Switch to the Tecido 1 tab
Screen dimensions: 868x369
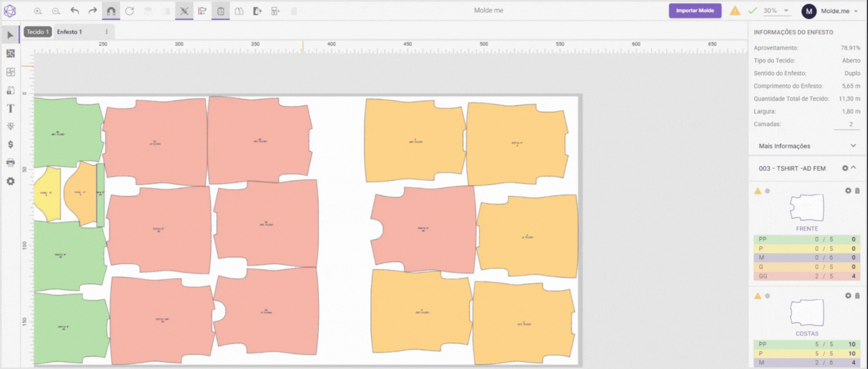click(x=37, y=32)
